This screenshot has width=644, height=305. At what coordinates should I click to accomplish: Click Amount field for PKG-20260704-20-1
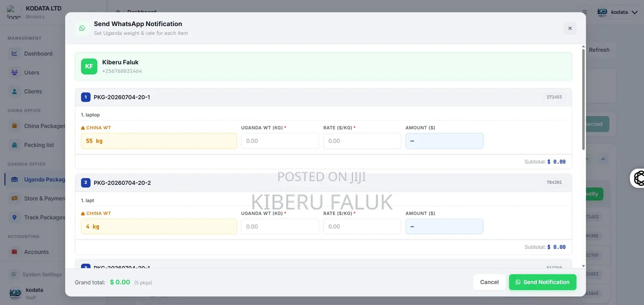coord(444,141)
